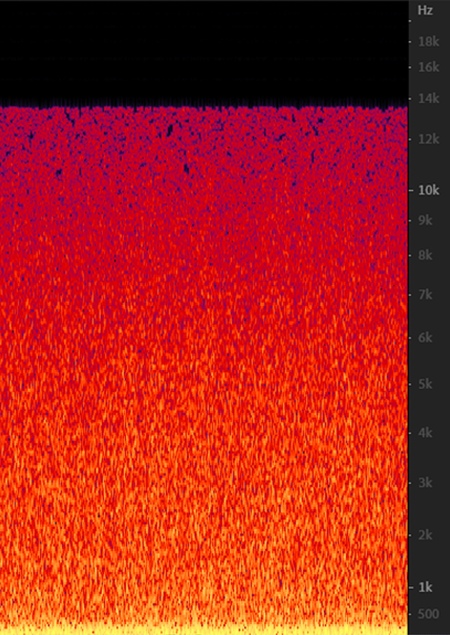Screen dimensions: 450x635
Task: Click the spectrogram cutoff edge near 14k
Action: pos(204,107)
